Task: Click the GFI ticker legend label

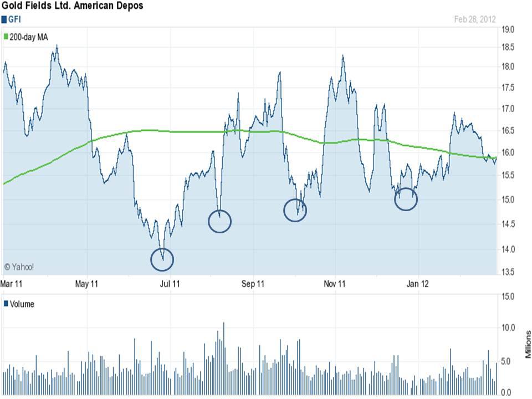Action: coord(14,19)
